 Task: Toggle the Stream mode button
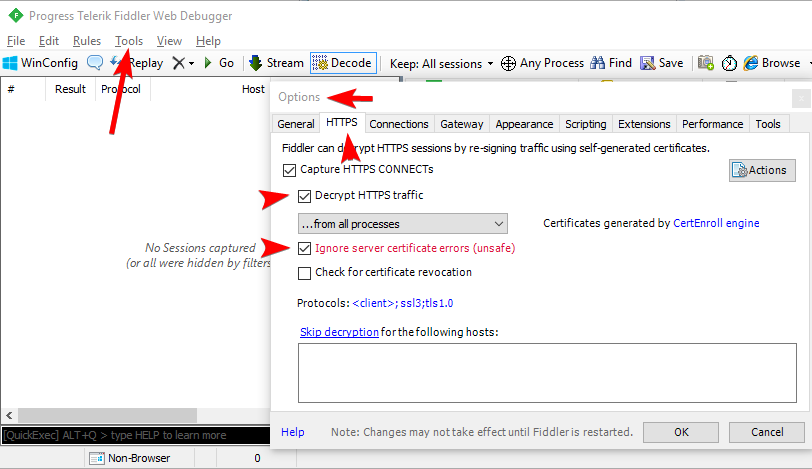pyautogui.click(x=276, y=63)
